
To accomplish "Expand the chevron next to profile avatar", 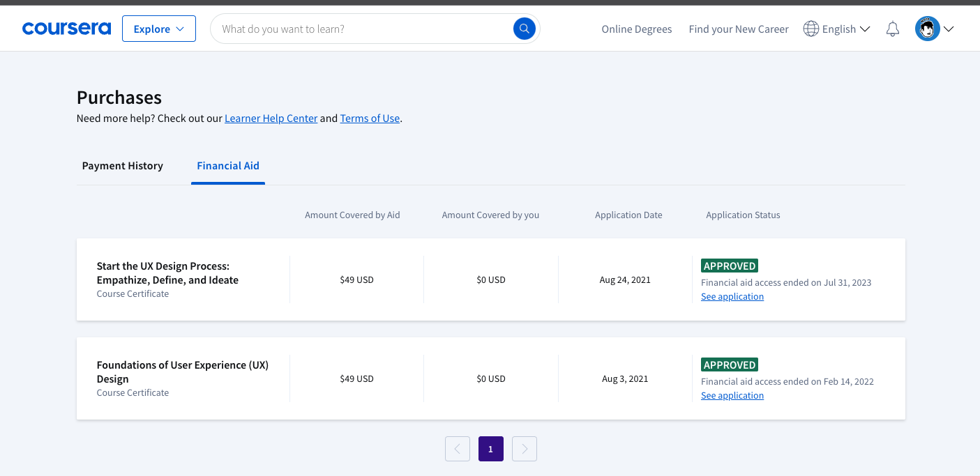I will point(949,29).
